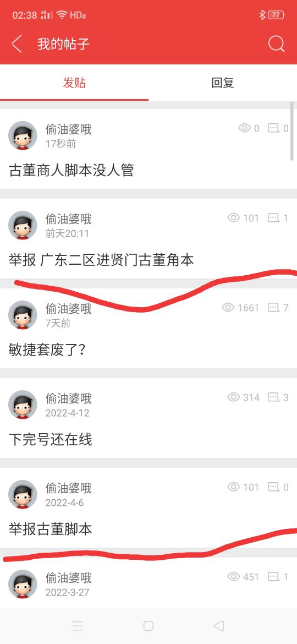Open recent apps via the three-line nav button
The width and height of the screenshot is (297, 644).
point(78,625)
